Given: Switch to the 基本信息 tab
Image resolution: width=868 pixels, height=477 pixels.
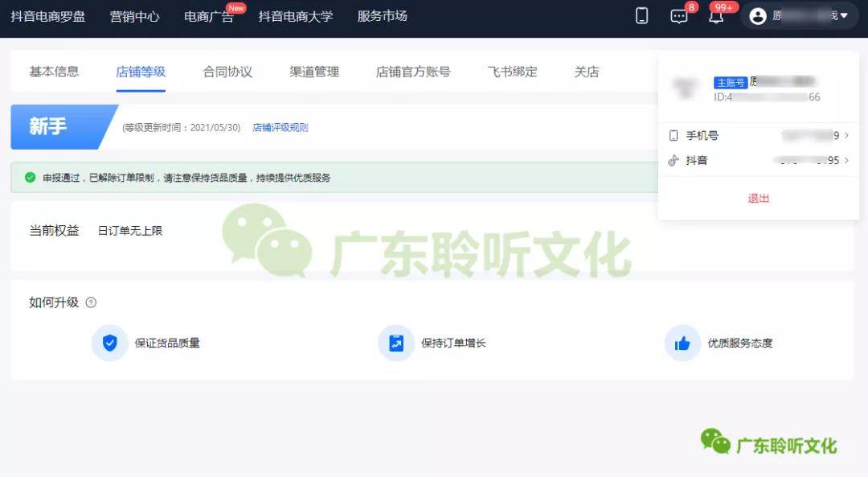Looking at the screenshot, I should coord(55,72).
